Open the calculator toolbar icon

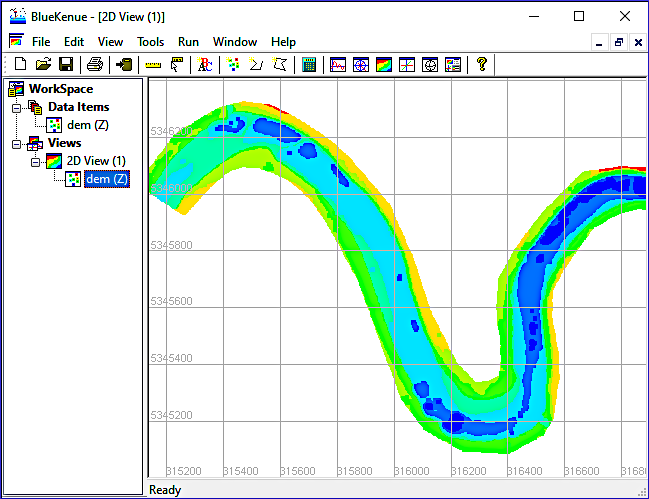tap(309, 65)
